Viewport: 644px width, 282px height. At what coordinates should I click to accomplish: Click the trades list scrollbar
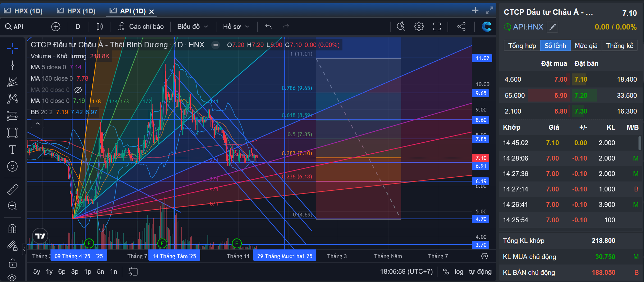tap(640, 143)
